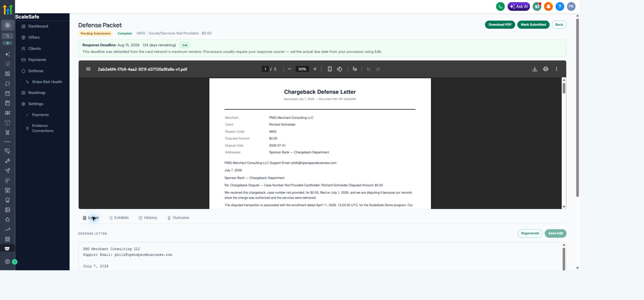This screenshot has height=300, width=644.
Task: Open Settings in the sidebar
Action: pos(36,104)
